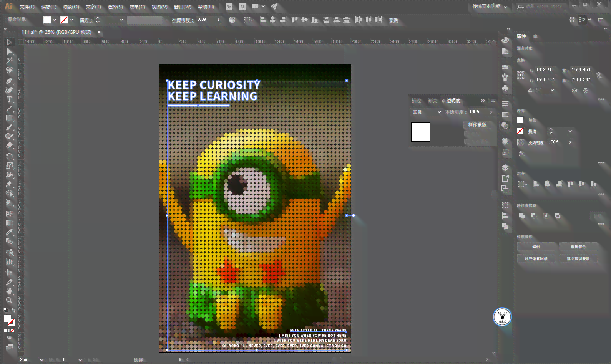Select the Blend tool
This screenshot has height=364, width=611.
pos(10,242)
